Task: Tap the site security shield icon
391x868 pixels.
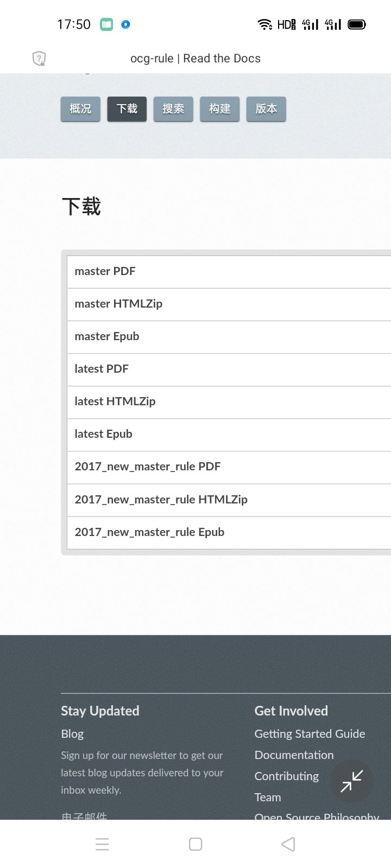Action: (x=39, y=58)
